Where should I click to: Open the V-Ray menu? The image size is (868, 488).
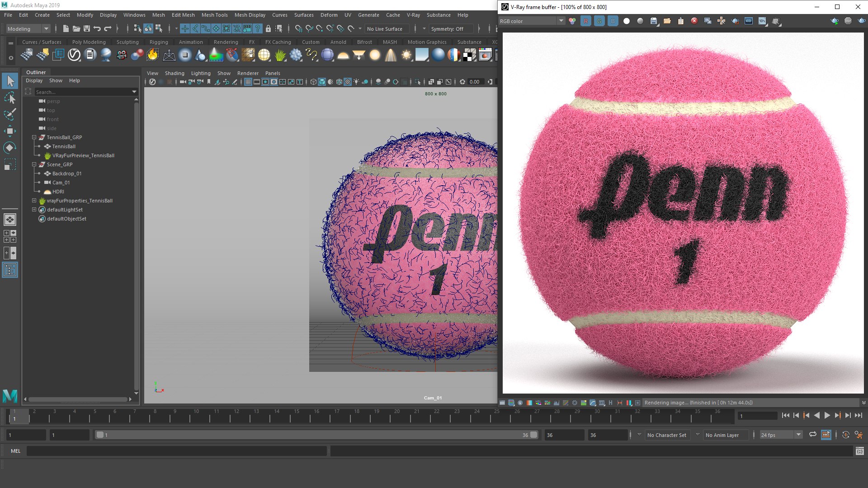[x=413, y=15]
